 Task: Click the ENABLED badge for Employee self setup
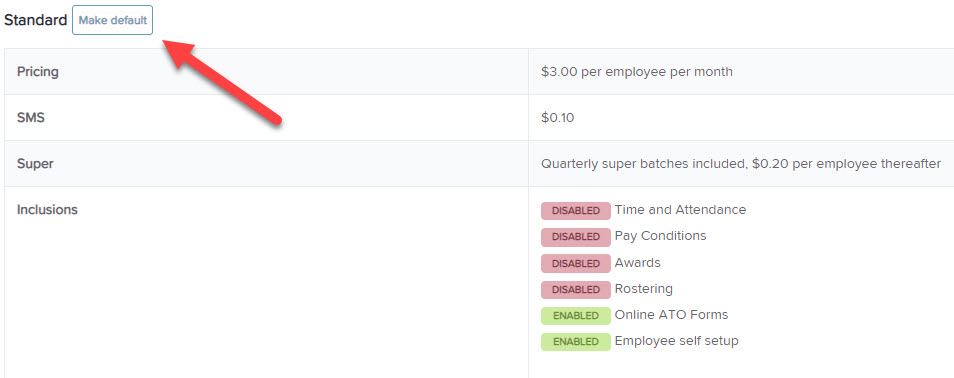(x=576, y=342)
